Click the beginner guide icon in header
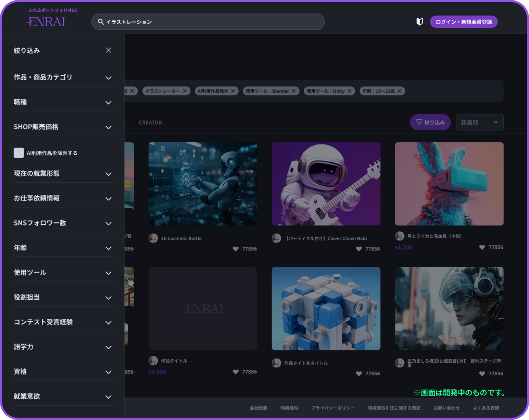The height and width of the screenshot is (420, 529). click(x=420, y=22)
